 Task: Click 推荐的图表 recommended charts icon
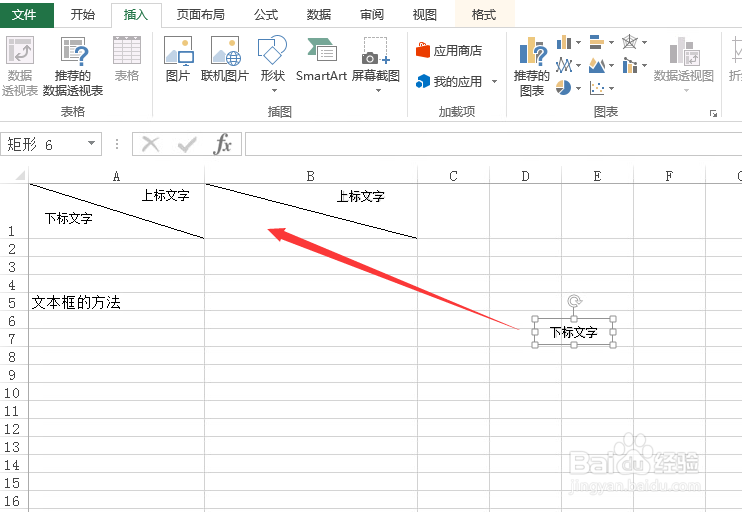point(532,66)
